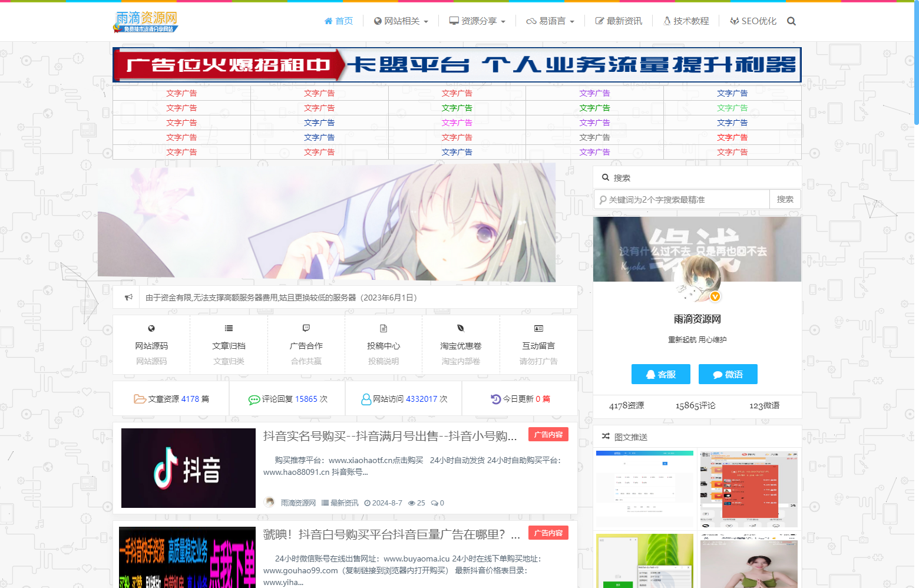The image size is (919, 588).
Task: Click the 客服 button
Action: [661, 374]
